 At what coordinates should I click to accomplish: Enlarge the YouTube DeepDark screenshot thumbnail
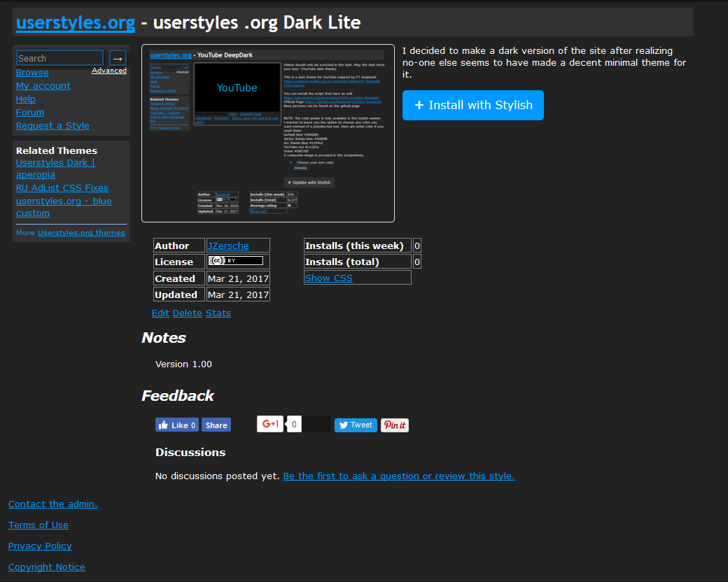[268, 133]
